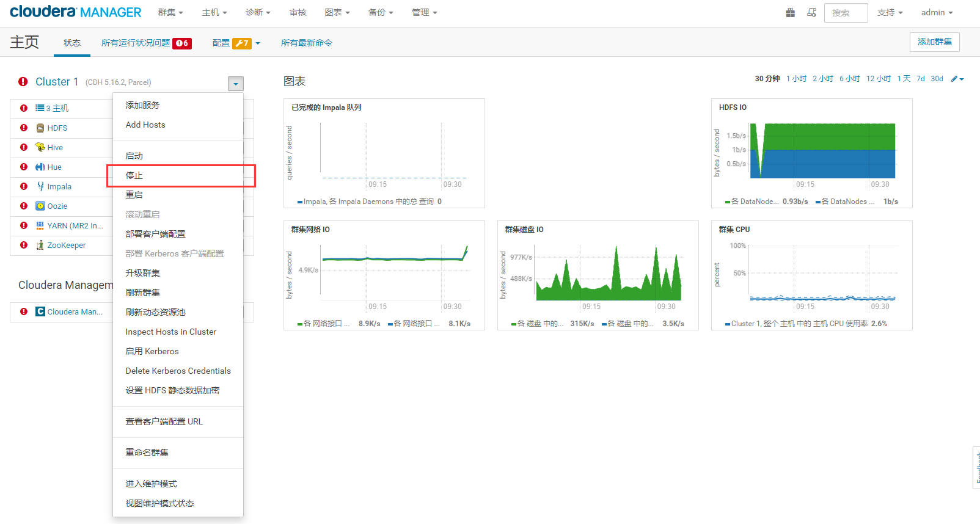Viewport: 980px width, 524px height.
Task: Set chart range to 30d
Action: [x=937, y=79]
